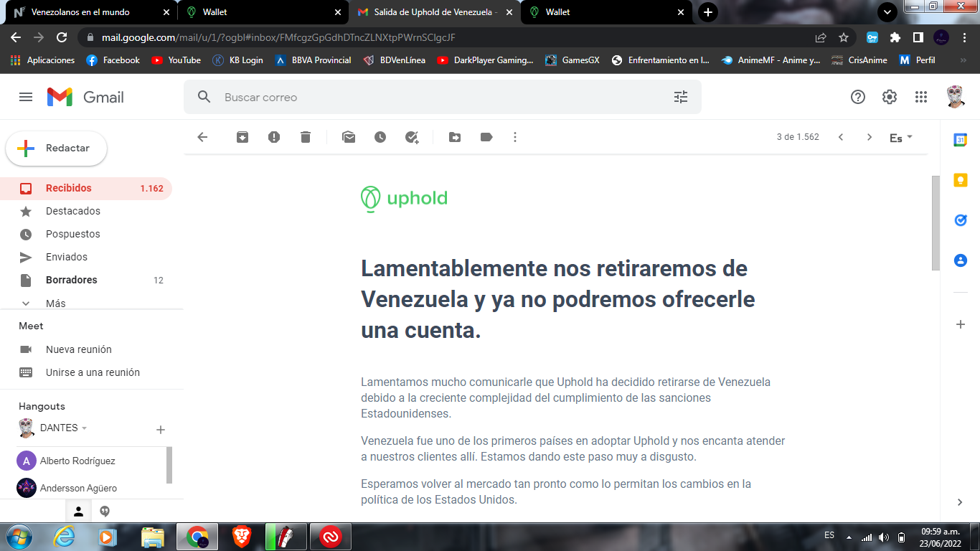Open BBVA Provincial bookmark

pos(313,60)
